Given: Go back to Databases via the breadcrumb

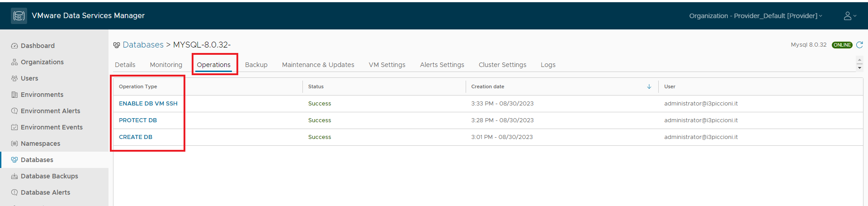Looking at the screenshot, I should [x=143, y=45].
